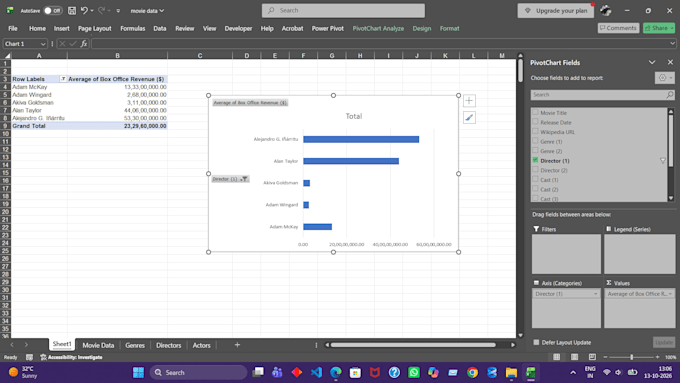Open the Row Labels filter dropdown
The height and width of the screenshot is (383, 680).
(63, 79)
